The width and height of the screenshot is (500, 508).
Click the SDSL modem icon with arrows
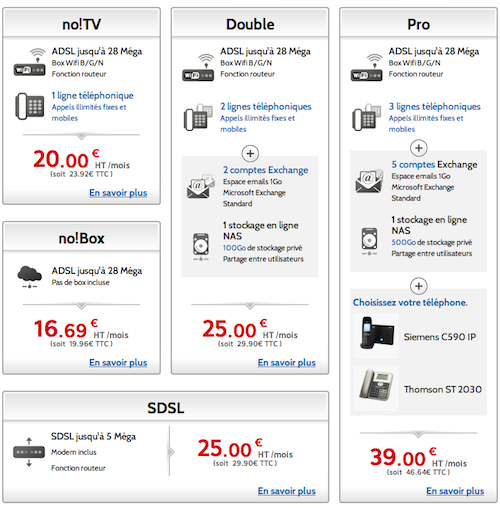29,452
